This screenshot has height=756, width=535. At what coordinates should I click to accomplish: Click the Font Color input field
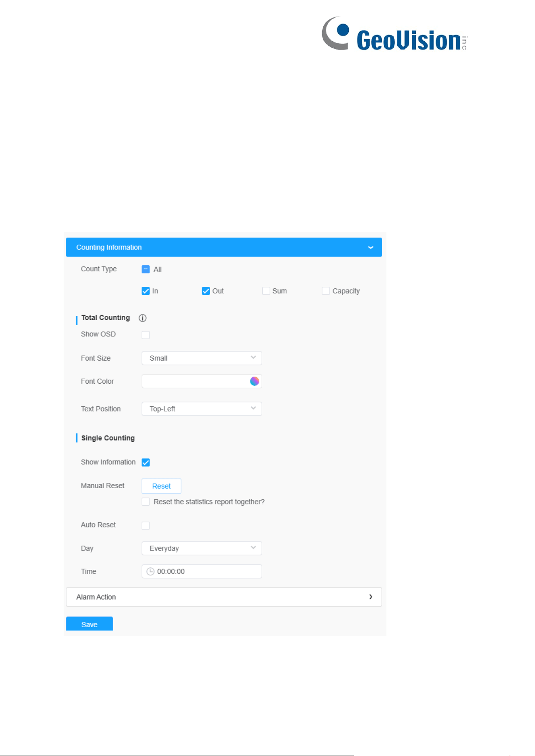202,381
